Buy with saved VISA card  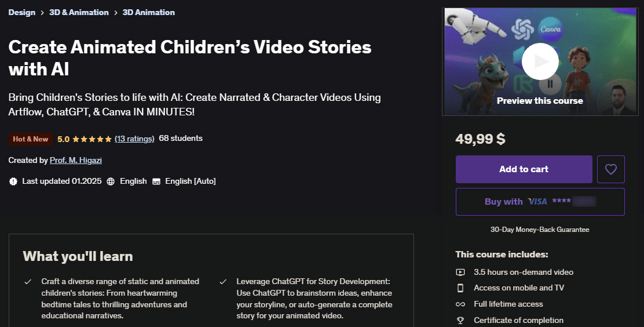(x=540, y=202)
